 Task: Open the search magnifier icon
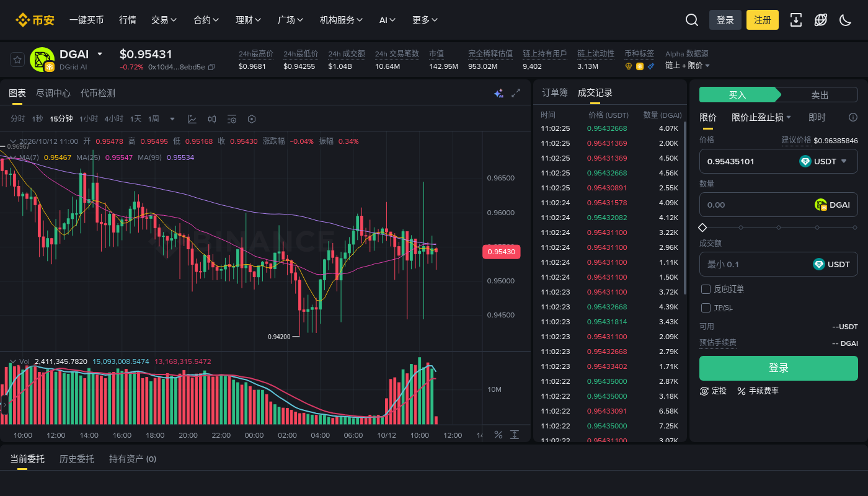tap(692, 20)
